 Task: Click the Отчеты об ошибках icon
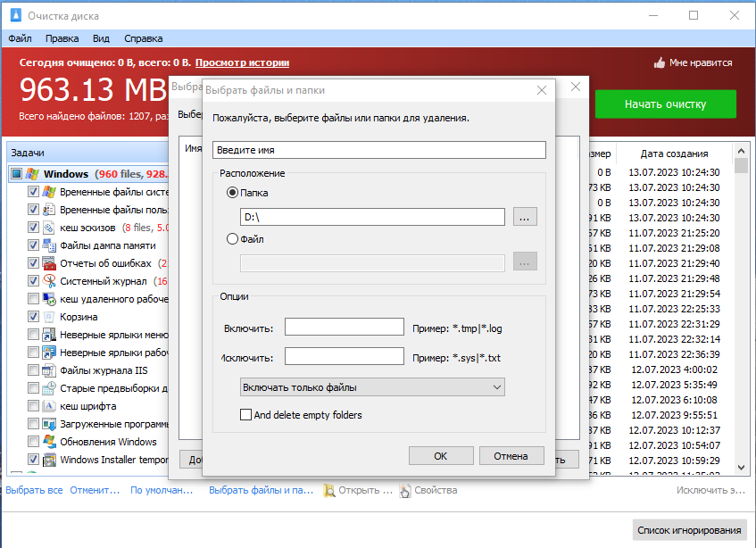pyautogui.click(x=49, y=263)
